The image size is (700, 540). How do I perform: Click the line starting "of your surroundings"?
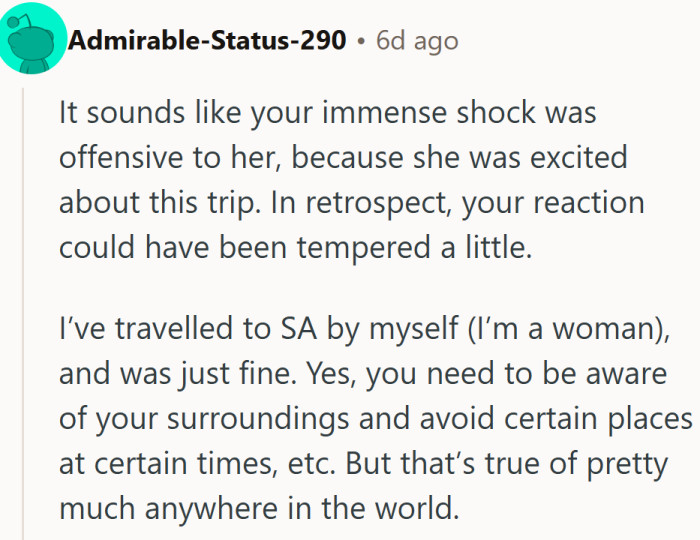tap(376, 419)
